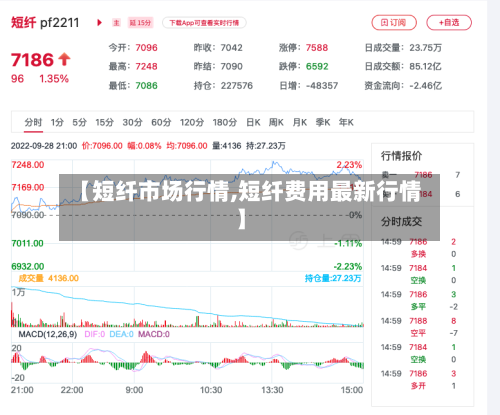
Task: Click the 日成交量 value 23.75万
Action: click(x=426, y=48)
